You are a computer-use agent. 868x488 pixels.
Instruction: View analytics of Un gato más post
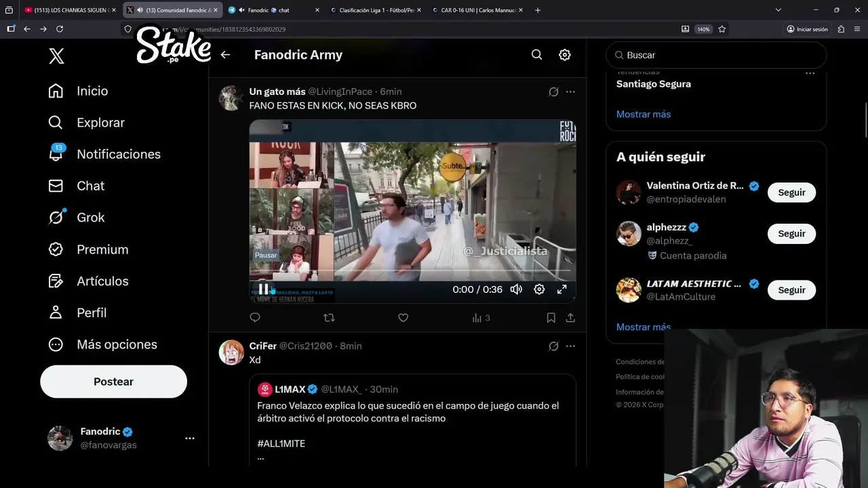click(481, 317)
